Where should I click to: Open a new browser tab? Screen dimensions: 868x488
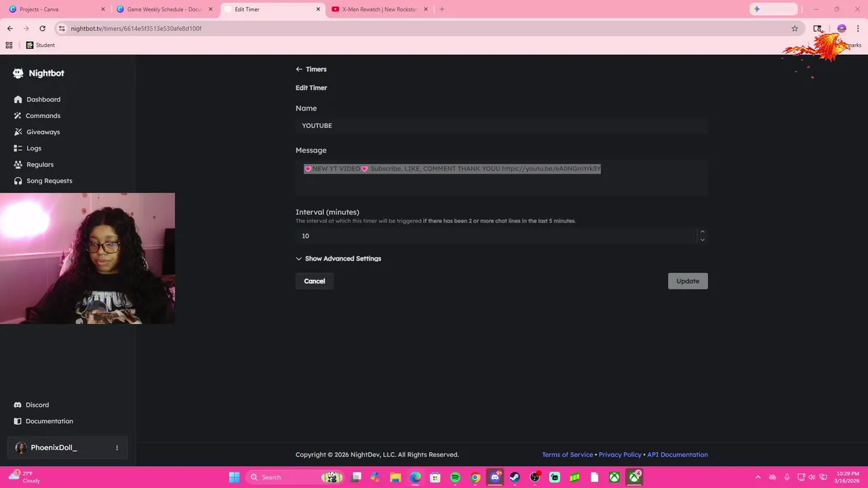[442, 9]
